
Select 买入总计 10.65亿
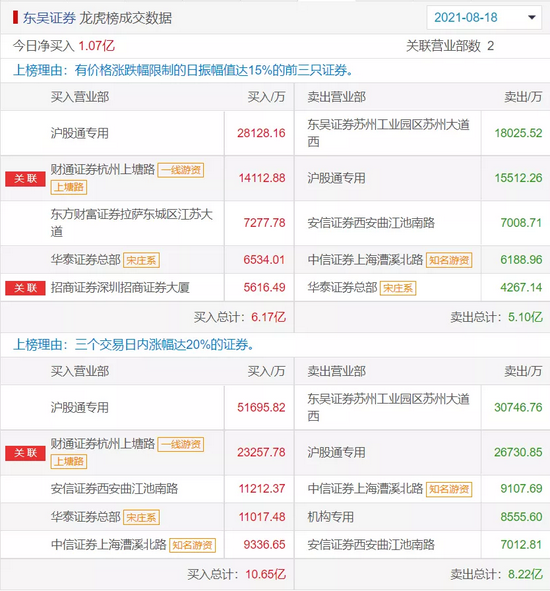coord(237,574)
